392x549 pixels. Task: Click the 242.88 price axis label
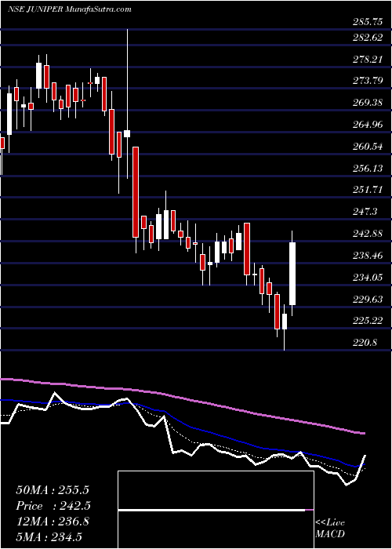[x=367, y=234]
